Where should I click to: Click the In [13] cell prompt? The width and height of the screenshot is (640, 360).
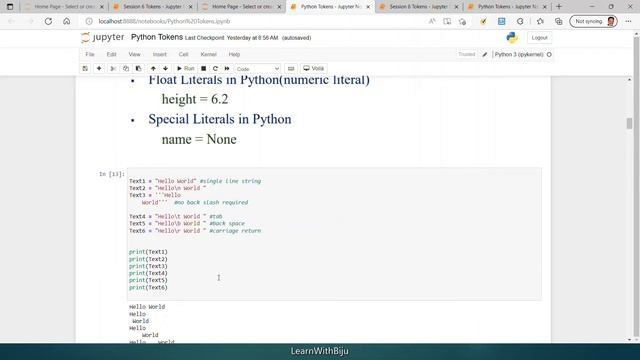point(111,174)
